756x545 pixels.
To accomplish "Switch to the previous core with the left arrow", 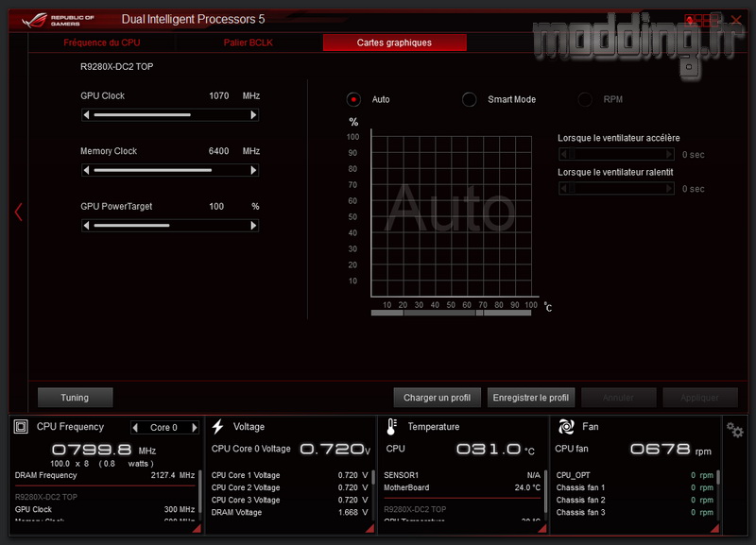I will pyautogui.click(x=135, y=428).
